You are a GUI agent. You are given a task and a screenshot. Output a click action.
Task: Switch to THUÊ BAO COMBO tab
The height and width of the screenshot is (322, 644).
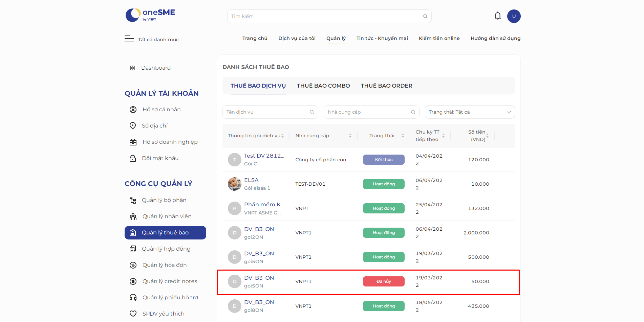(323, 86)
